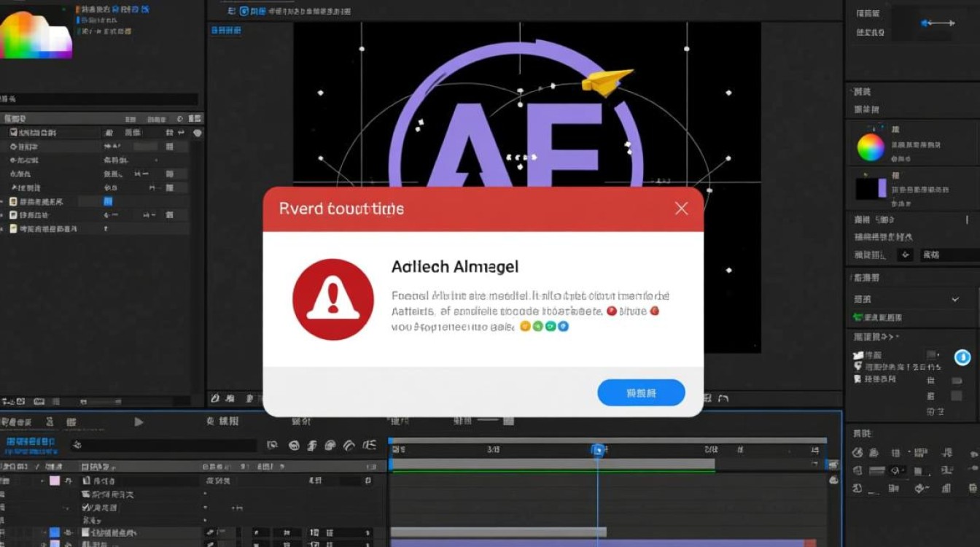Open the round color wheel in the right panel
Screen dimensions: 980x547
coord(870,147)
